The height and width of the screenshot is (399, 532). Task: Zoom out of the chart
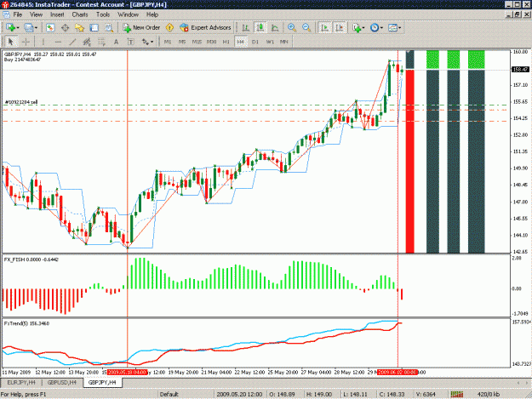[306, 28]
